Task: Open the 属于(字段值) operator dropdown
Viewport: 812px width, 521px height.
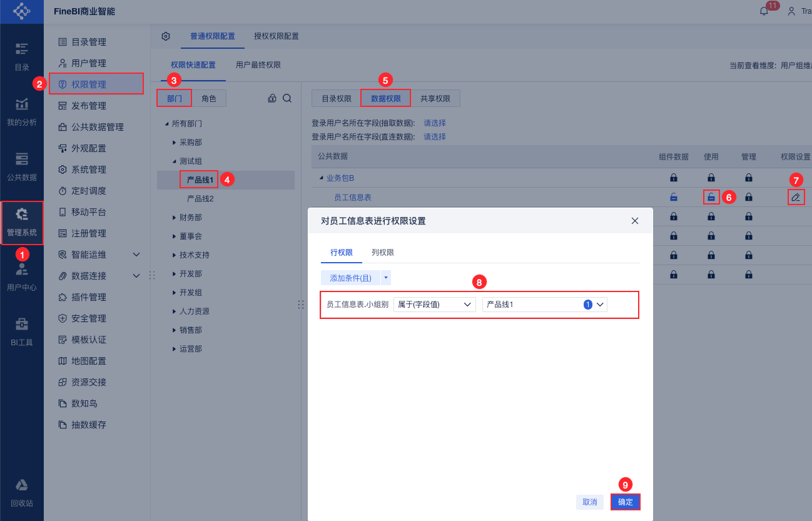Action: [435, 305]
